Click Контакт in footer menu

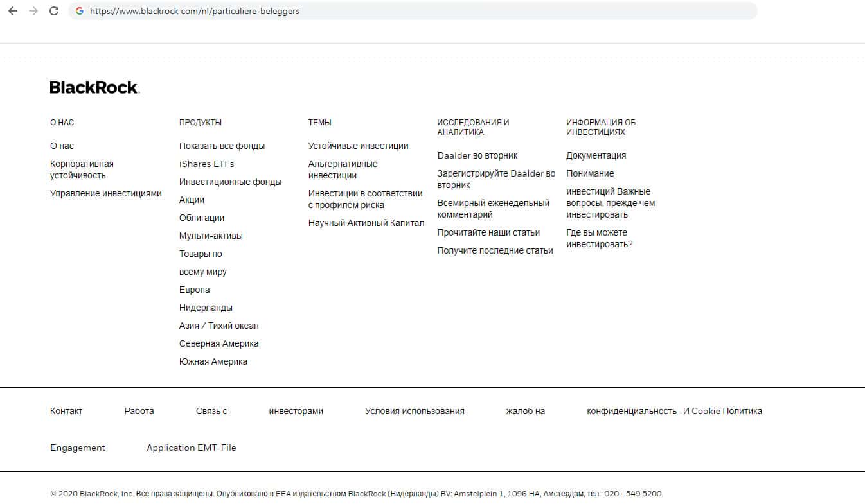(66, 411)
